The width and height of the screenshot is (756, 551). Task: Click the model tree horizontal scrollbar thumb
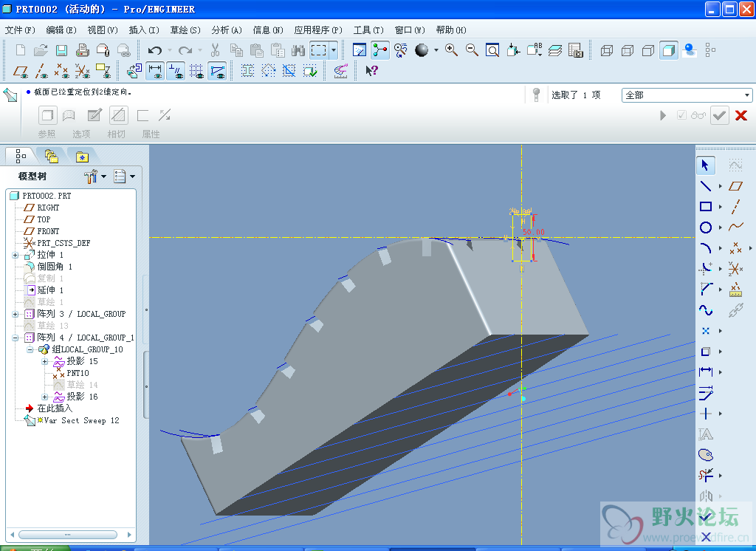67,535
